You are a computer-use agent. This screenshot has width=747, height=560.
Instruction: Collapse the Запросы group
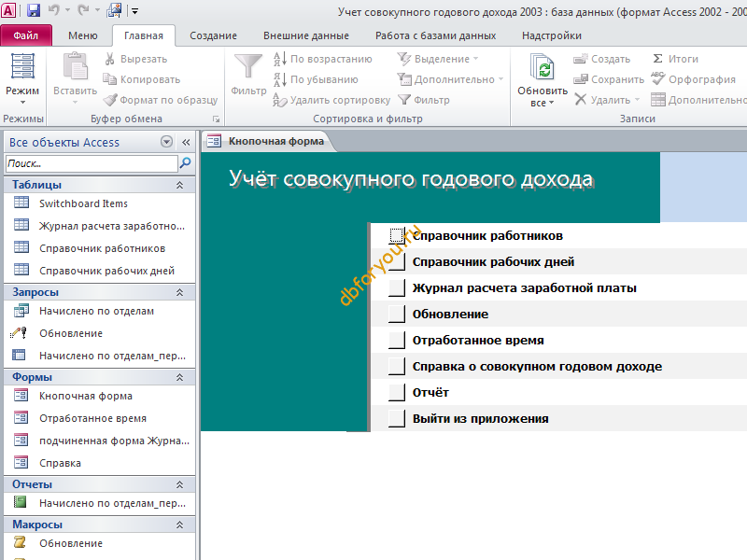179,292
